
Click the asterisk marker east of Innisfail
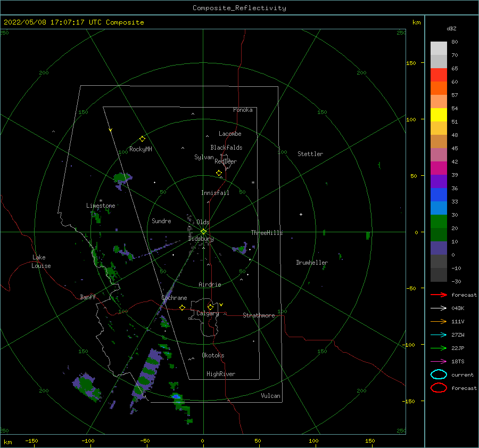253,183
